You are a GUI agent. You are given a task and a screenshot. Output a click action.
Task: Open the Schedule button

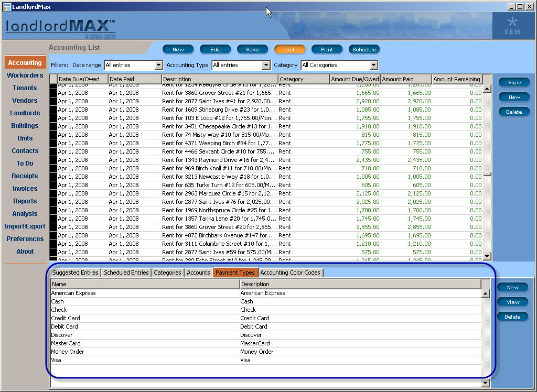point(364,49)
